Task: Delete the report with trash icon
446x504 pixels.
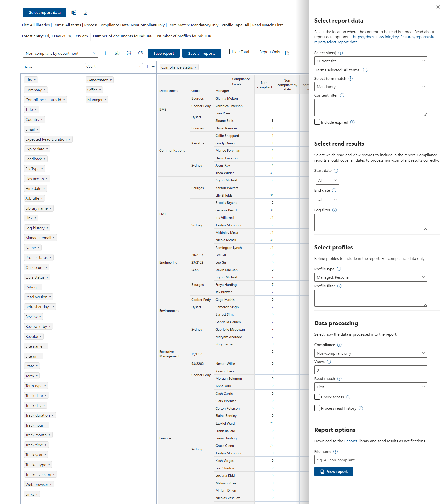Action: click(129, 53)
